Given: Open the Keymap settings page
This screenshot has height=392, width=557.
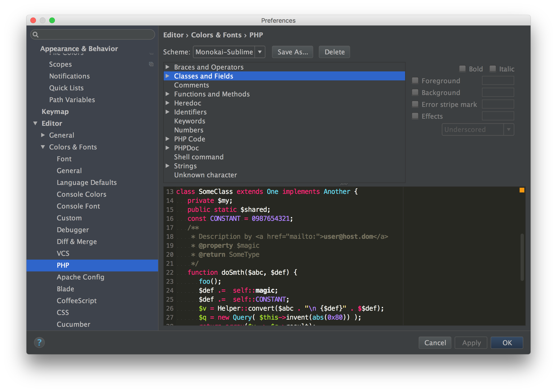Looking at the screenshot, I should (55, 112).
